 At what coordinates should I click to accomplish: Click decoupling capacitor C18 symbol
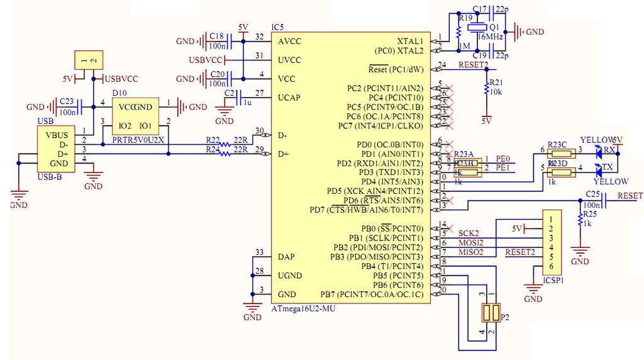coord(228,41)
